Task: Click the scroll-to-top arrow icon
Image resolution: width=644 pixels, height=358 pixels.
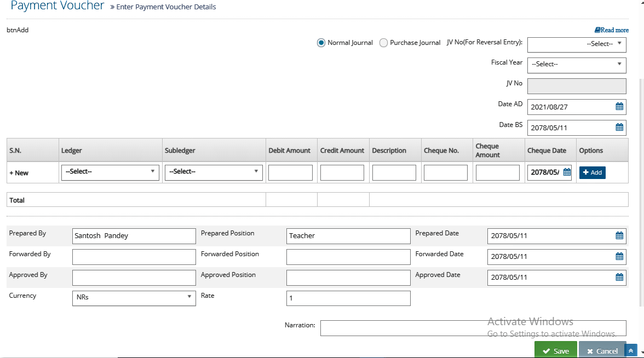Action: tap(631, 350)
